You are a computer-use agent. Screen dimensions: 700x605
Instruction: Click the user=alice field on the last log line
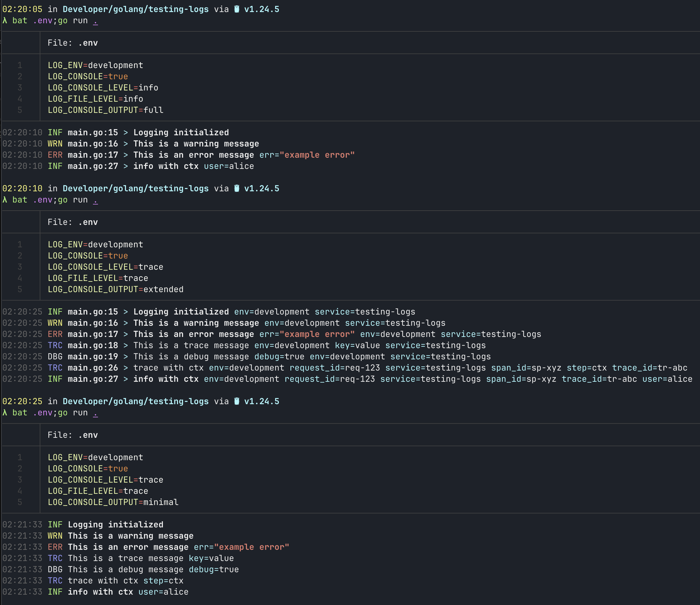click(163, 592)
